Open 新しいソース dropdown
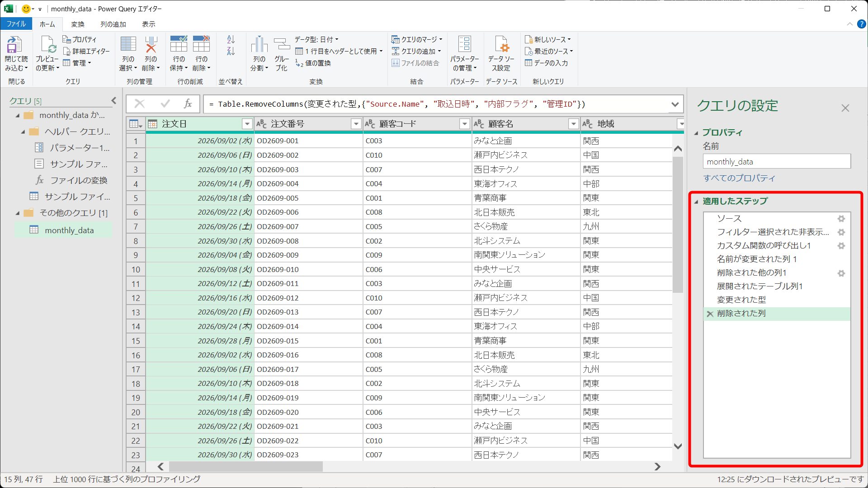 click(548, 39)
